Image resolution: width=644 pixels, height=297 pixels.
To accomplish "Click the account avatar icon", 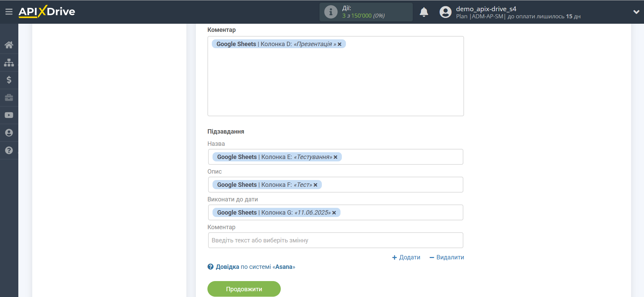I will click(x=445, y=12).
